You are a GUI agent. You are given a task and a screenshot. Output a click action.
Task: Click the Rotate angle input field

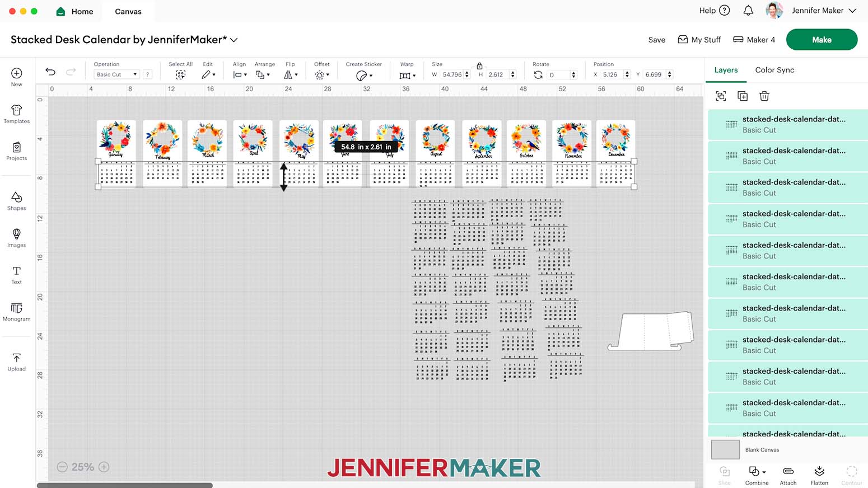point(558,74)
